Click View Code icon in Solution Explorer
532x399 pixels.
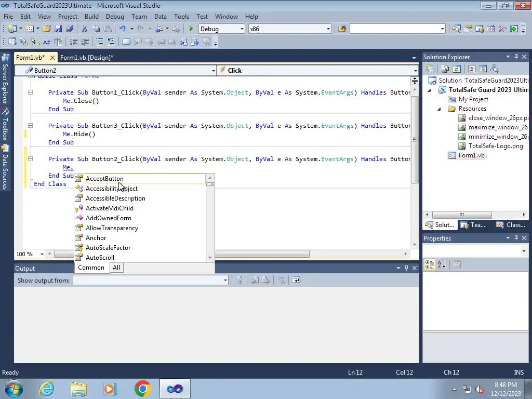(x=472, y=69)
